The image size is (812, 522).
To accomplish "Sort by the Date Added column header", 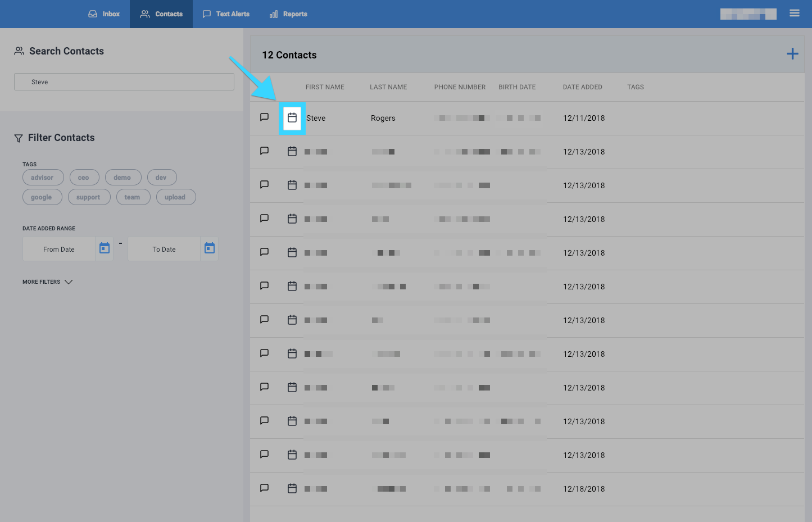I will point(582,87).
